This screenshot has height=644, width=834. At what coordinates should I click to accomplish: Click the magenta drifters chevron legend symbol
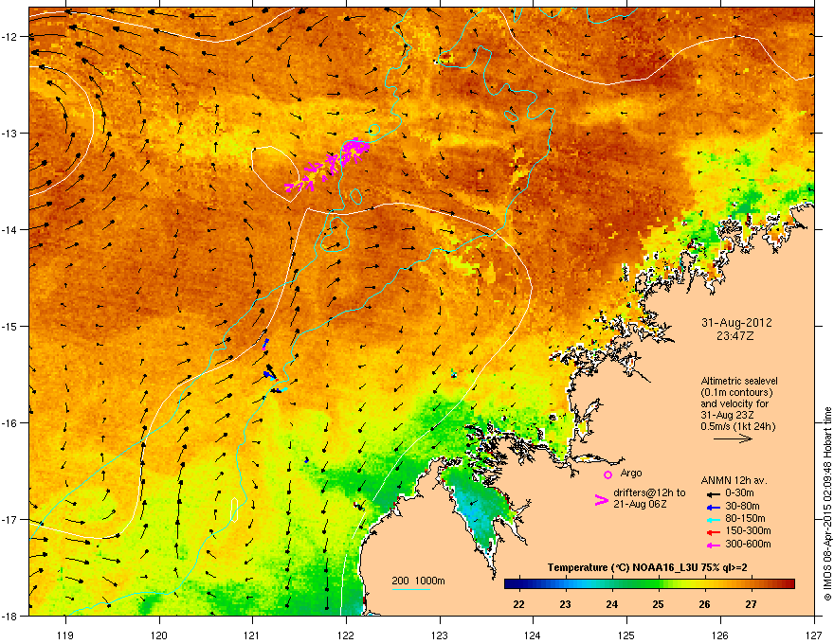pyautogui.click(x=601, y=499)
